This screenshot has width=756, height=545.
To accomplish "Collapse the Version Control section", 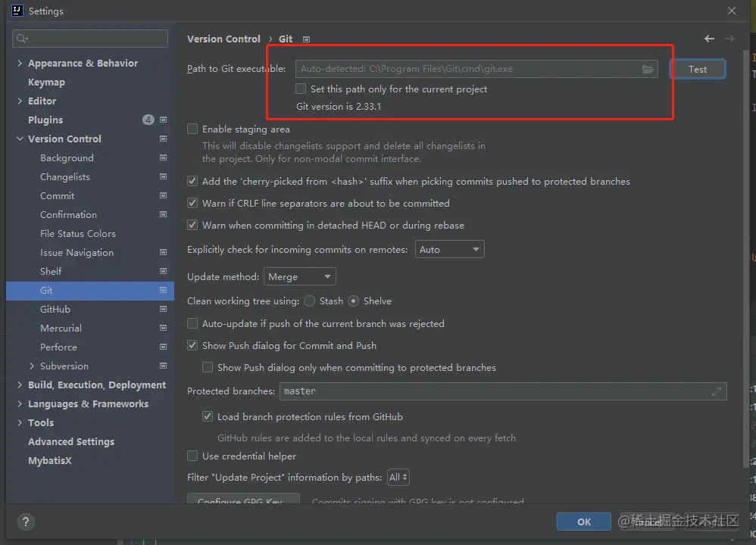I will pos(20,139).
